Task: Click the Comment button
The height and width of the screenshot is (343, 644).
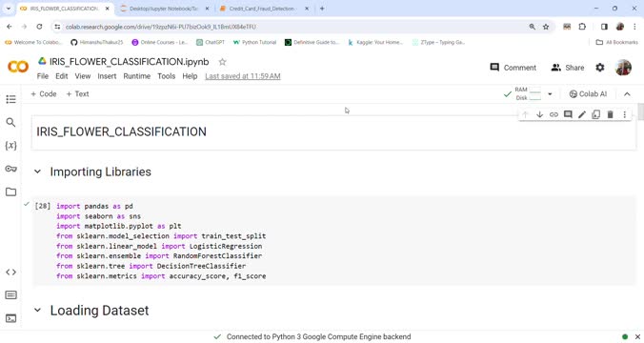Action: 513,68
